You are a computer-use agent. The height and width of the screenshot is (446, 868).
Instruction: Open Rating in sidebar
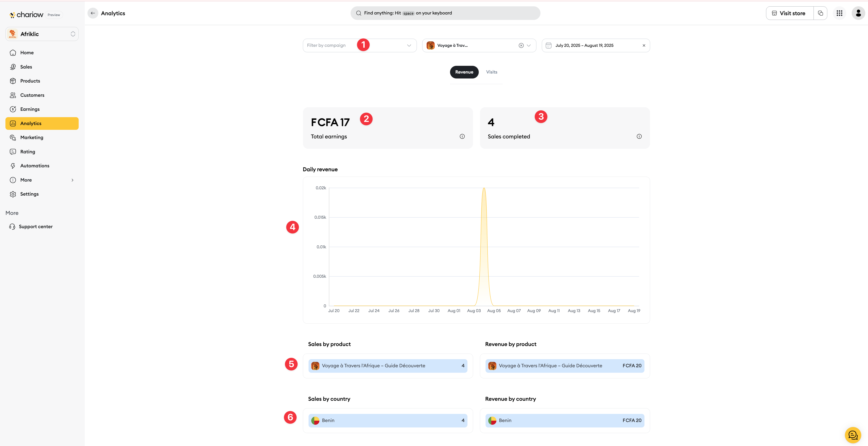(x=42, y=152)
